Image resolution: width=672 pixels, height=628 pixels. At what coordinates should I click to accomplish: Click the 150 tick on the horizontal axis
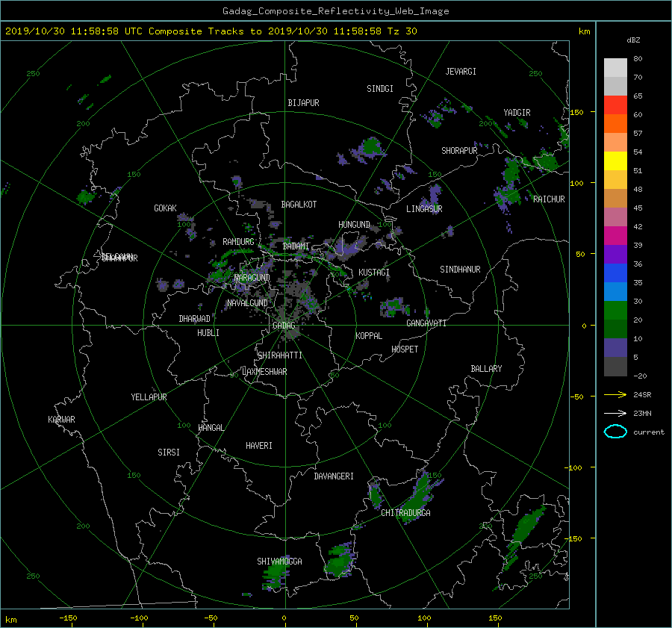pyautogui.click(x=495, y=618)
